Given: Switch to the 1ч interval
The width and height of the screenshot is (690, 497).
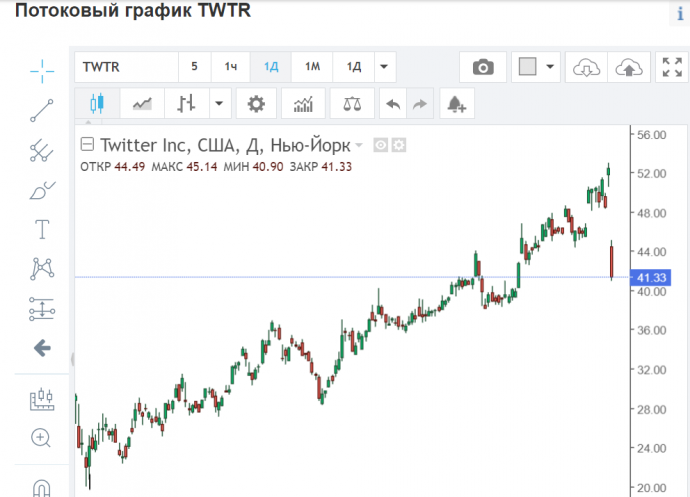Looking at the screenshot, I should (x=231, y=67).
